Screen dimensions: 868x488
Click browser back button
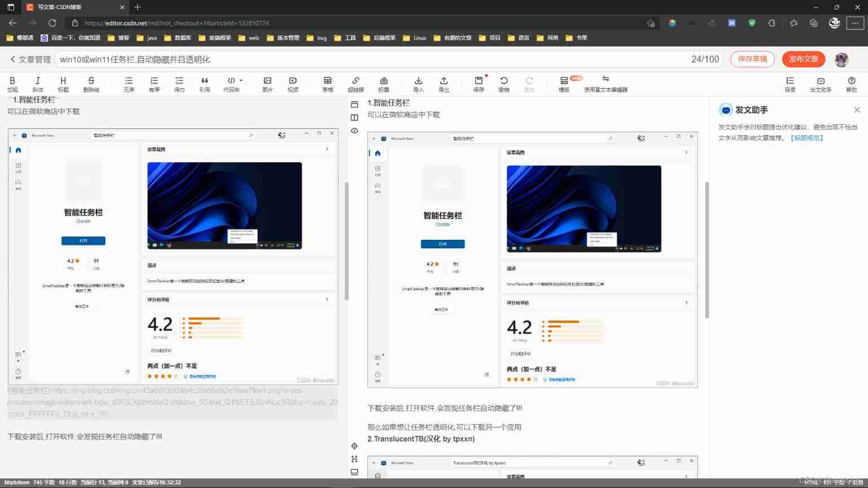tap(12, 23)
